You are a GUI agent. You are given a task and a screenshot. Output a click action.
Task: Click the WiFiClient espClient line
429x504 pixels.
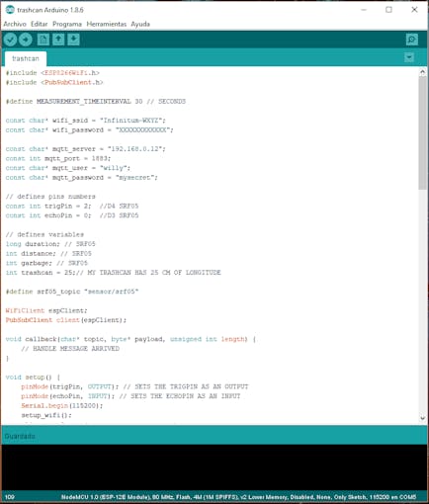[x=46, y=310]
